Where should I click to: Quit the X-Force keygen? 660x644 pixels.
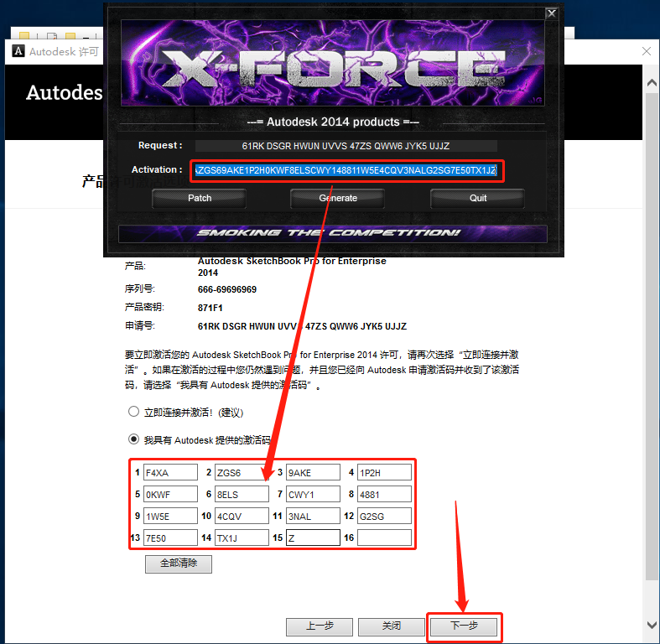(x=478, y=198)
